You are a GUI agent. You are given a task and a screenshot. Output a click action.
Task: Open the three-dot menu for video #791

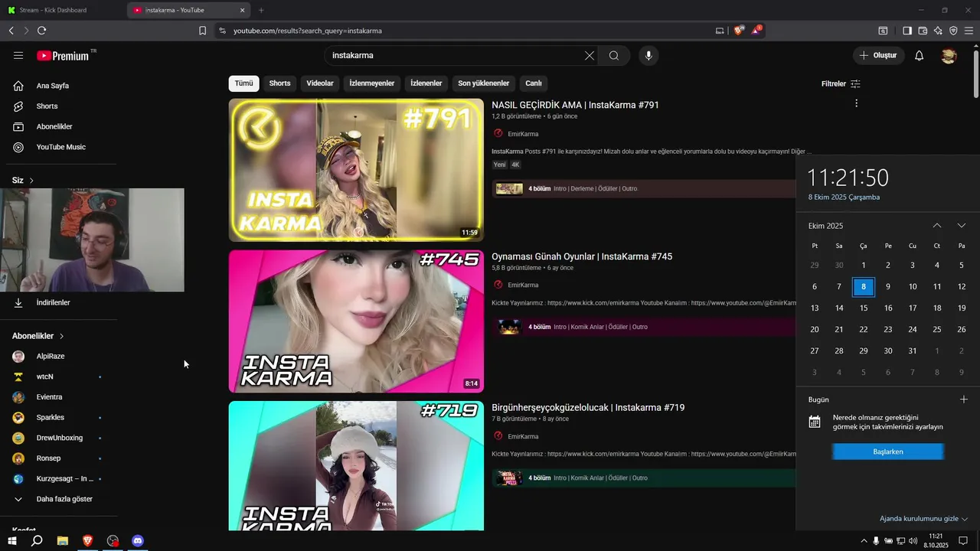(x=856, y=103)
